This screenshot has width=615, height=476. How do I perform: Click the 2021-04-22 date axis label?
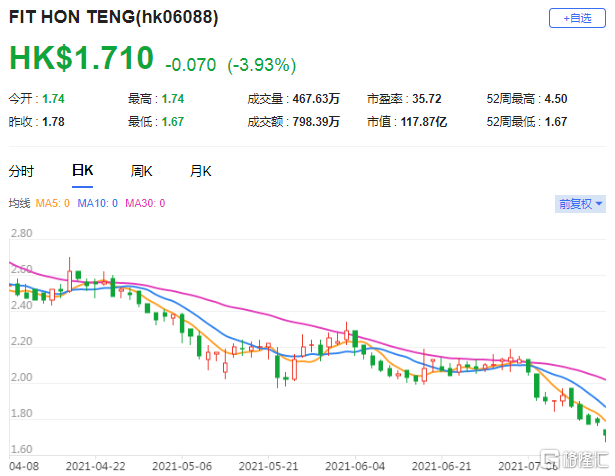(95, 466)
